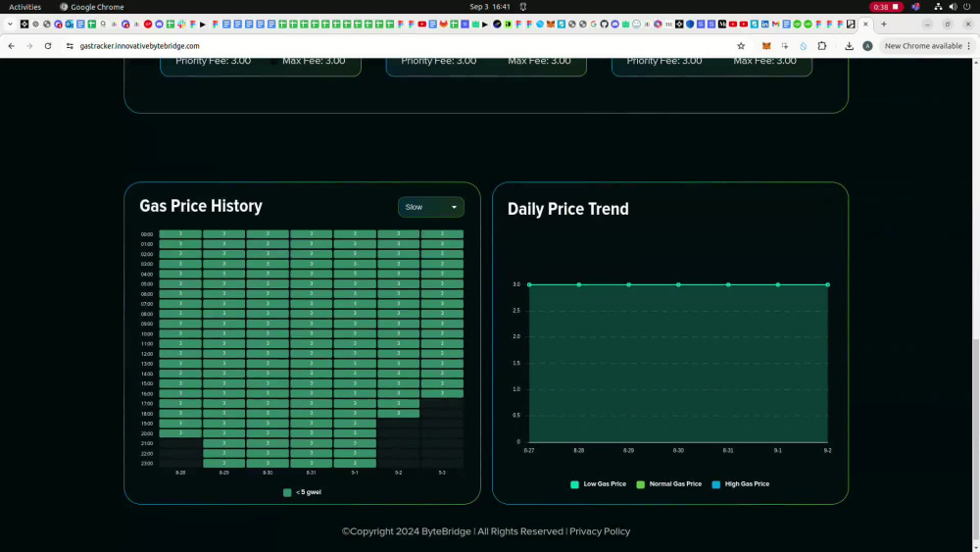Select the 8-30 data point on trend chart

(x=678, y=284)
